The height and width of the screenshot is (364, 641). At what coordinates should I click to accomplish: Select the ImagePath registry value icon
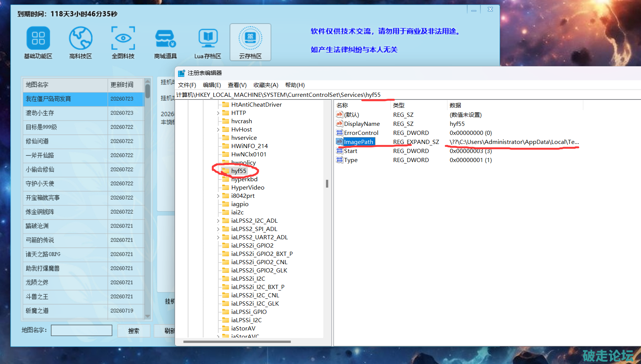click(x=340, y=142)
